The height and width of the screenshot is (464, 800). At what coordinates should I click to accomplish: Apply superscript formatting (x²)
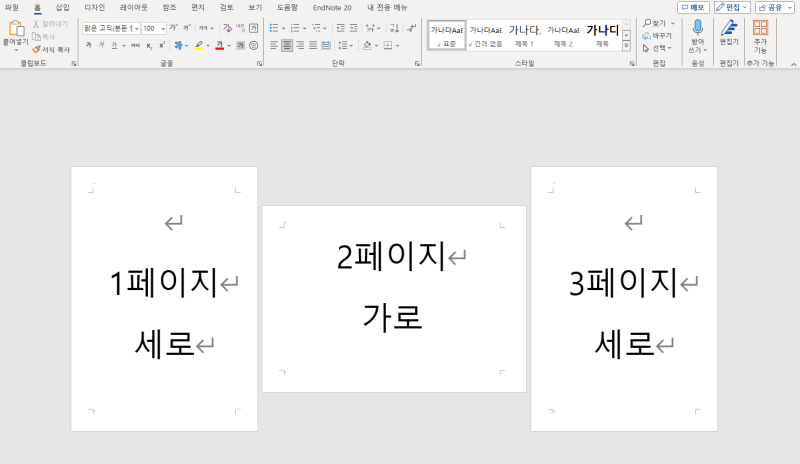pyautogui.click(x=162, y=45)
